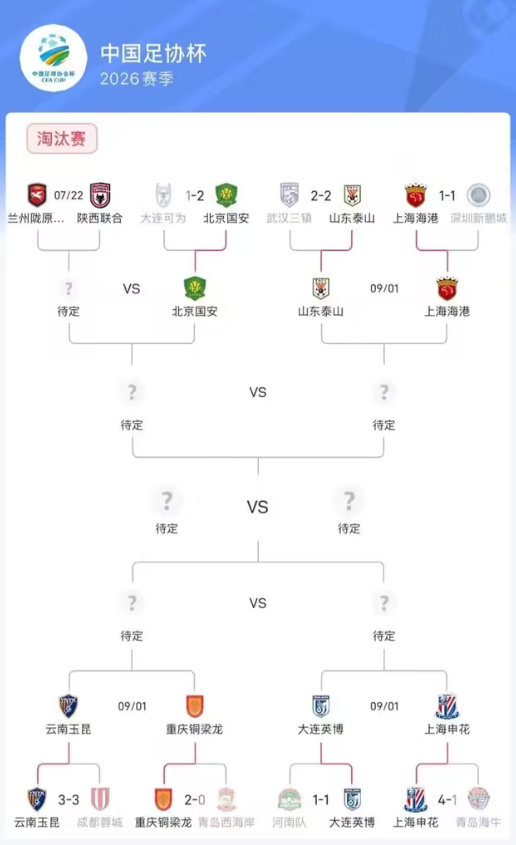
Task: Open the 1-1 score next to 深圳新鹏城
Action: (x=447, y=196)
